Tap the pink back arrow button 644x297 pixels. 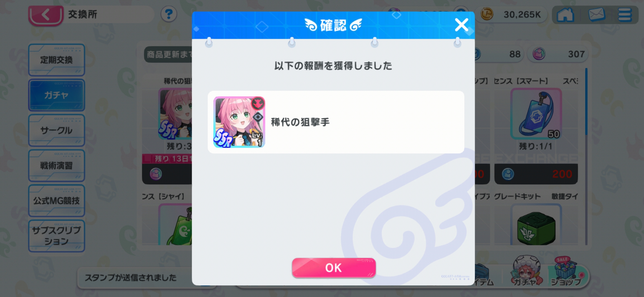pyautogui.click(x=46, y=15)
